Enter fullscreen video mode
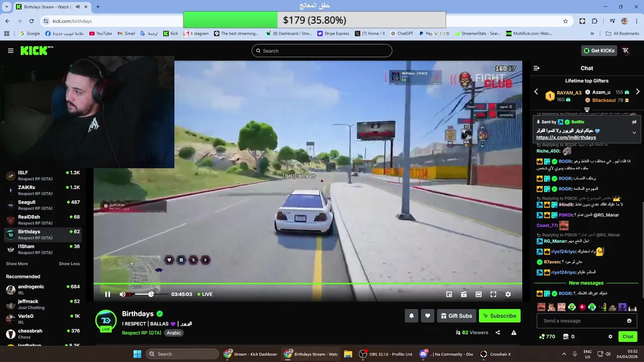This screenshot has width=644, height=362. [493, 294]
